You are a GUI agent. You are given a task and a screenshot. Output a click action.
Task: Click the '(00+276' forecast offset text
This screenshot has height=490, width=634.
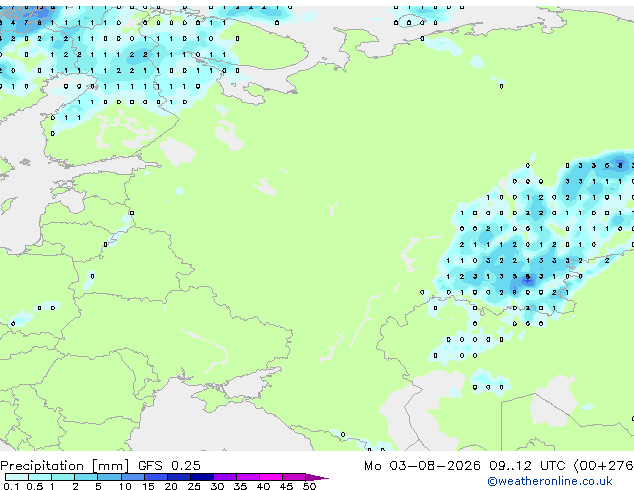point(603,466)
